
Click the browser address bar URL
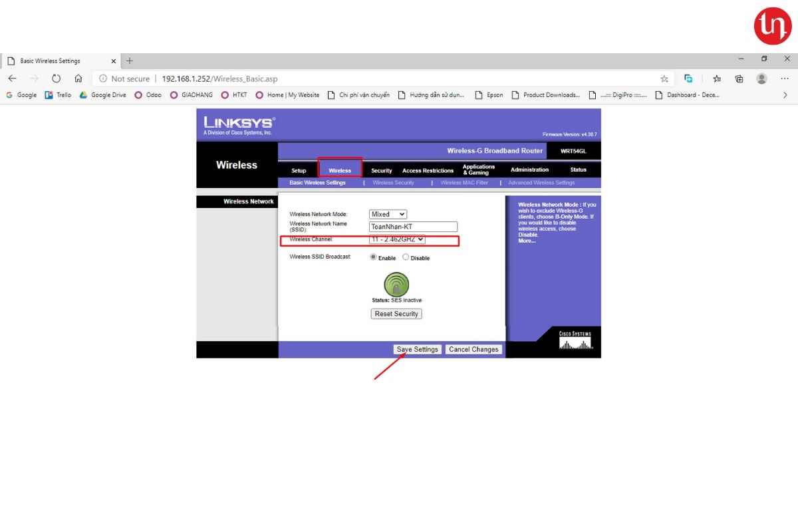coord(220,78)
